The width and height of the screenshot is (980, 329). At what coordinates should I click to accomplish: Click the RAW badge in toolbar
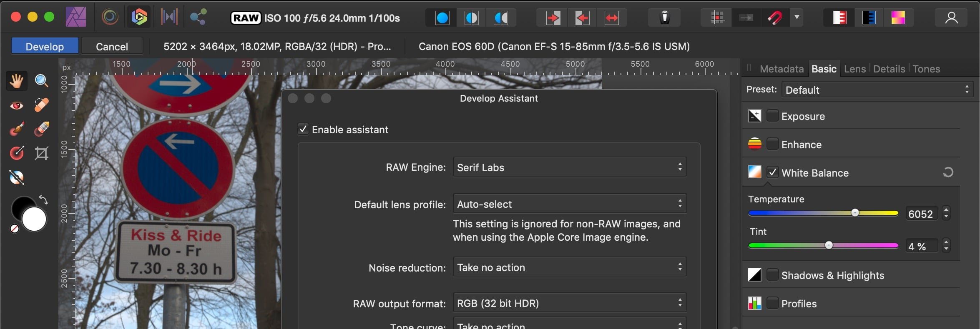pos(246,18)
